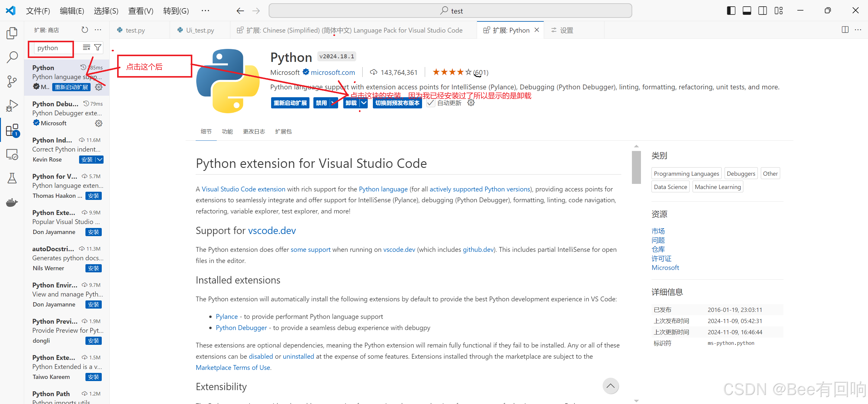Open the Docker icon in the activity bar
Viewport: 868px width, 404px height.
coord(12,202)
